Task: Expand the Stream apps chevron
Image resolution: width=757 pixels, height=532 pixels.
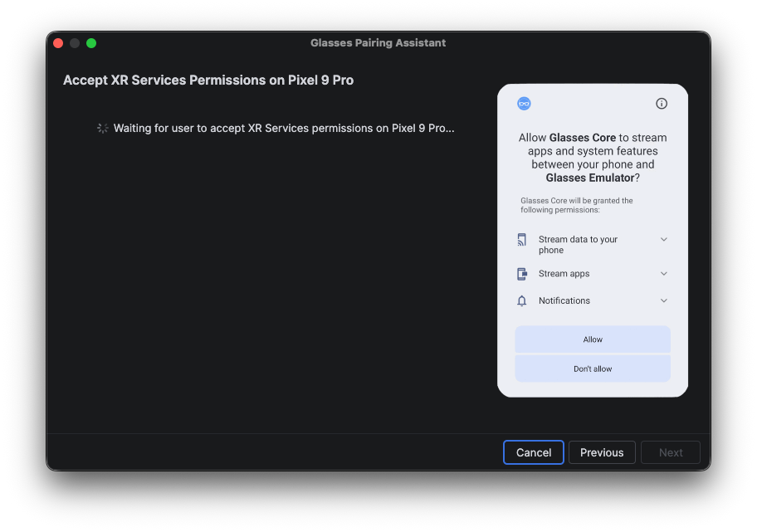Action: (x=664, y=274)
